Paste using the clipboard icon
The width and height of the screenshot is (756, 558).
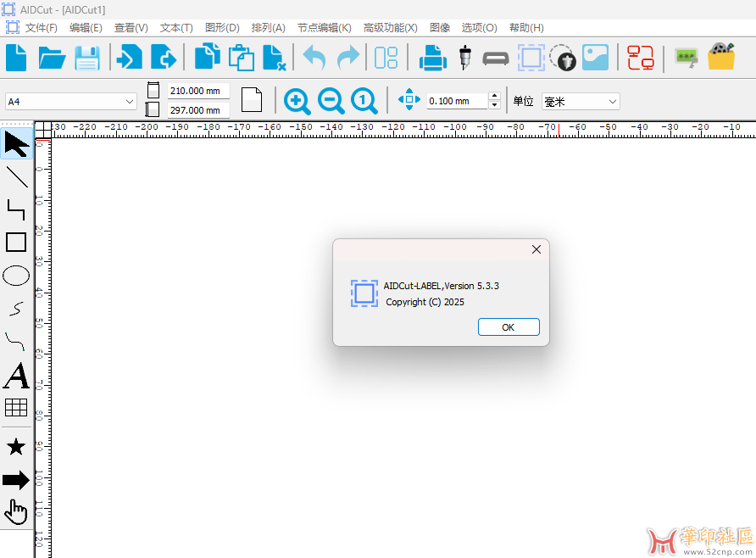[x=241, y=58]
